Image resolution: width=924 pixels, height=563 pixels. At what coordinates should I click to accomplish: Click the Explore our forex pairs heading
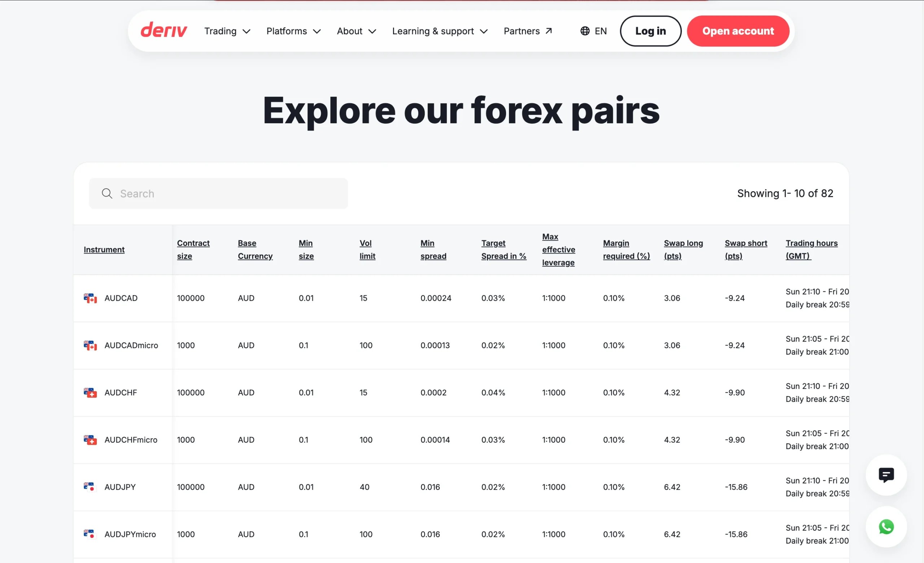pos(461,111)
